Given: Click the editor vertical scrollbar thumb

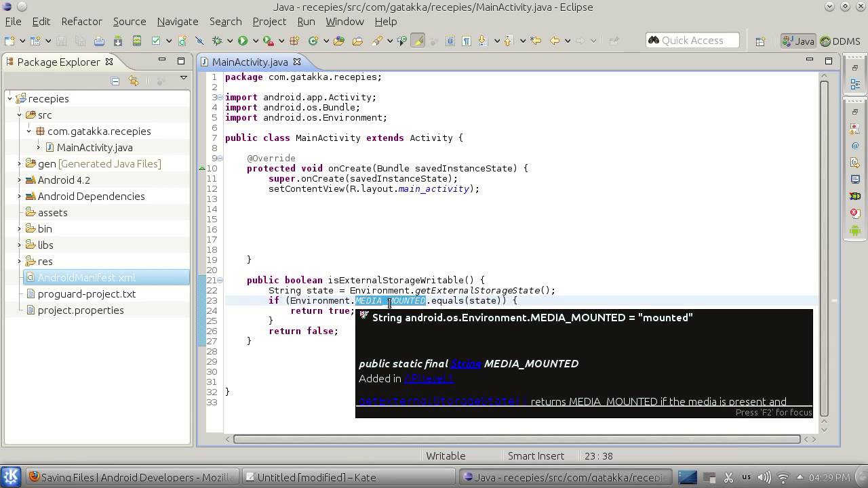Looking at the screenshot, I should 825,247.
